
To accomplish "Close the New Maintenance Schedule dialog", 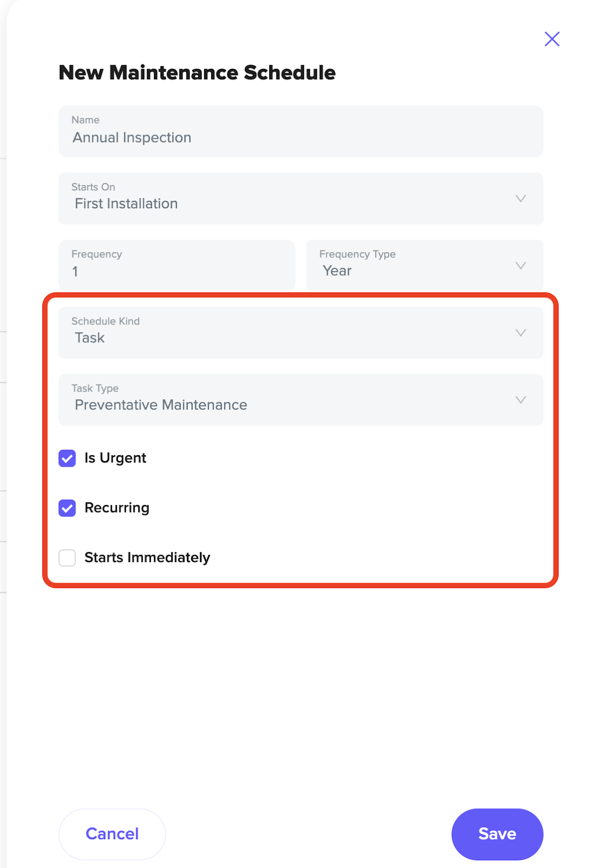I will click(552, 39).
